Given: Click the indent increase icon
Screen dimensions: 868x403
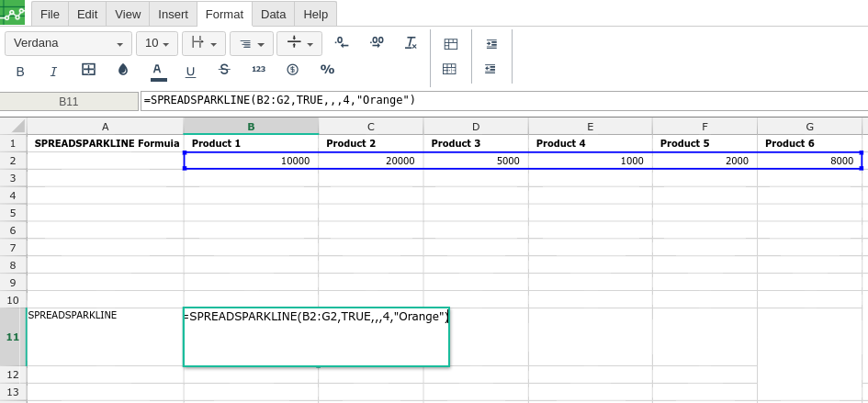Looking at the screenshot, I should (491, 44).
